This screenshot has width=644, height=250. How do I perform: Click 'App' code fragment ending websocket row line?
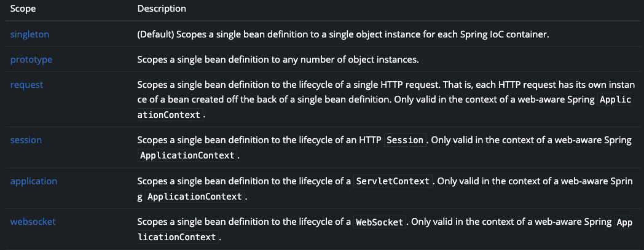coord(624,222)
